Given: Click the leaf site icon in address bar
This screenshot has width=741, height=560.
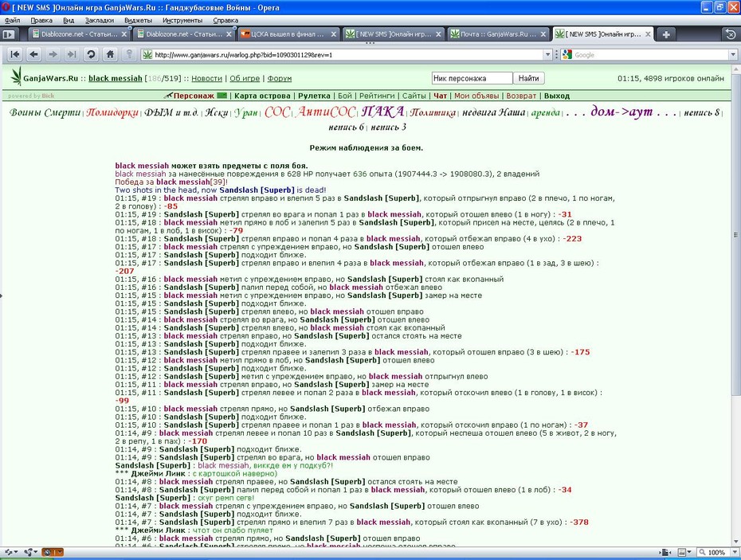Looking at the screenshot, I should tap(148, 55).
